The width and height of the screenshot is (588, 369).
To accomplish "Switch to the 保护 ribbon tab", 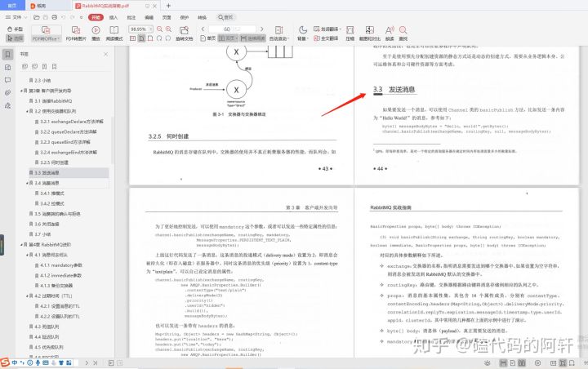I will 184,17.
